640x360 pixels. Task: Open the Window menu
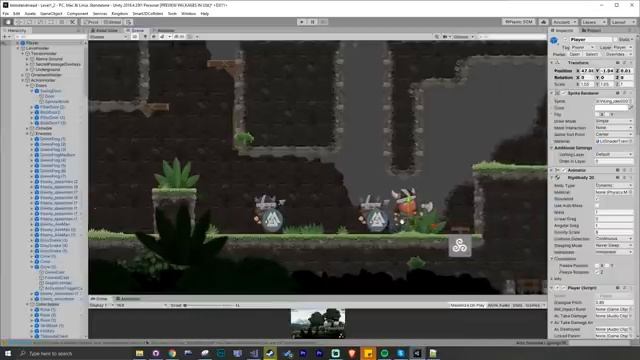(188, 13)
